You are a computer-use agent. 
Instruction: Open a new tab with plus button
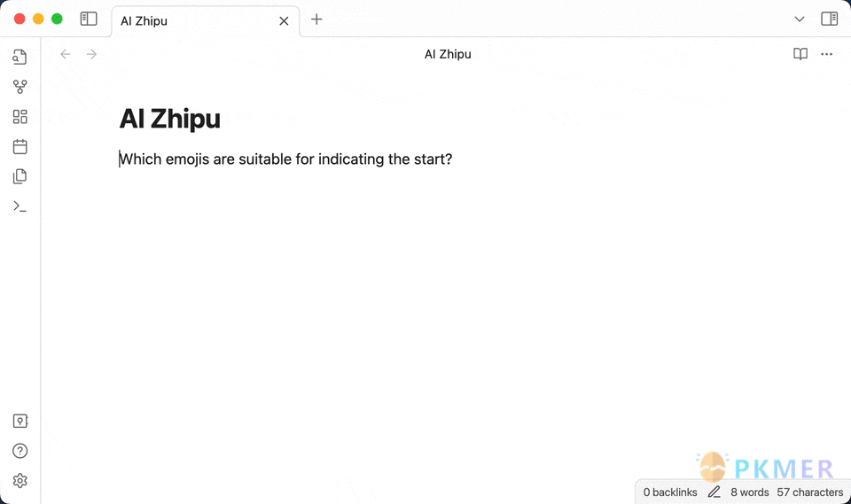[316, 19]
